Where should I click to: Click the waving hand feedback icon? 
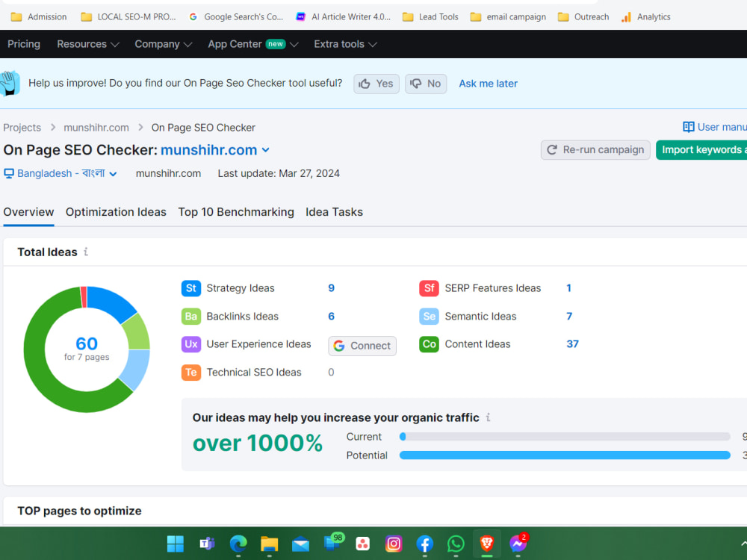click(x=10, y=84)
